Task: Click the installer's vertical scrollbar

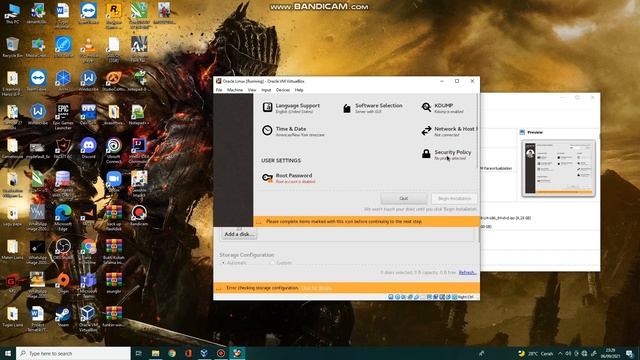Action: [478, 131]
